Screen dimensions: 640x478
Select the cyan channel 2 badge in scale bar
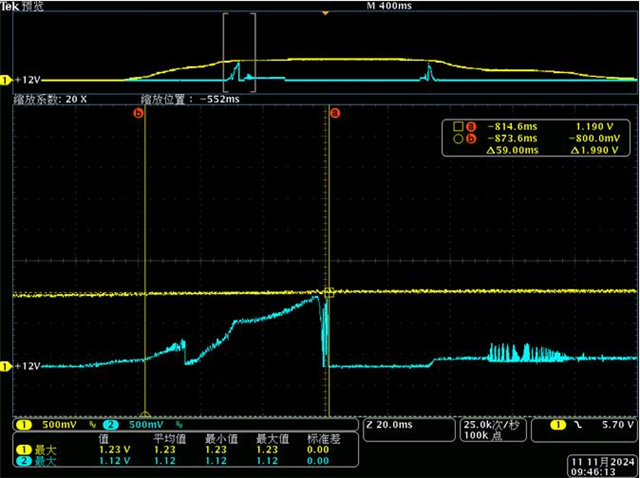coord(111,425)
